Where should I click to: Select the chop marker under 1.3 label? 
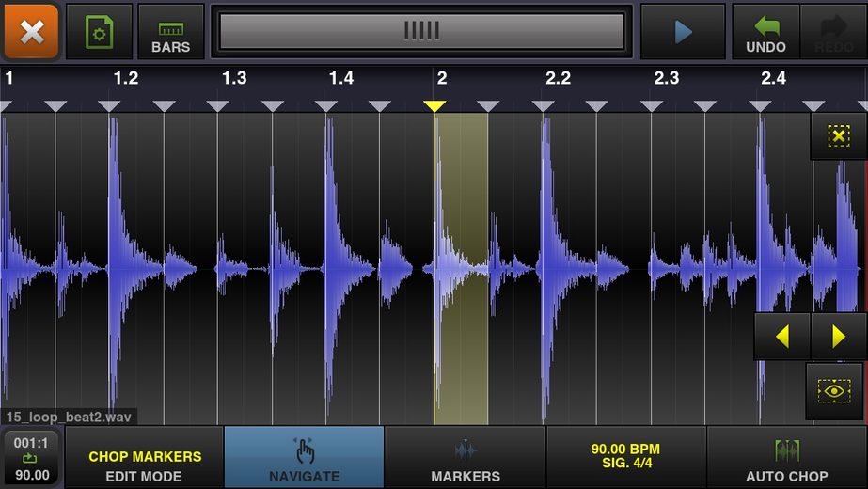[x=217, y=105]
